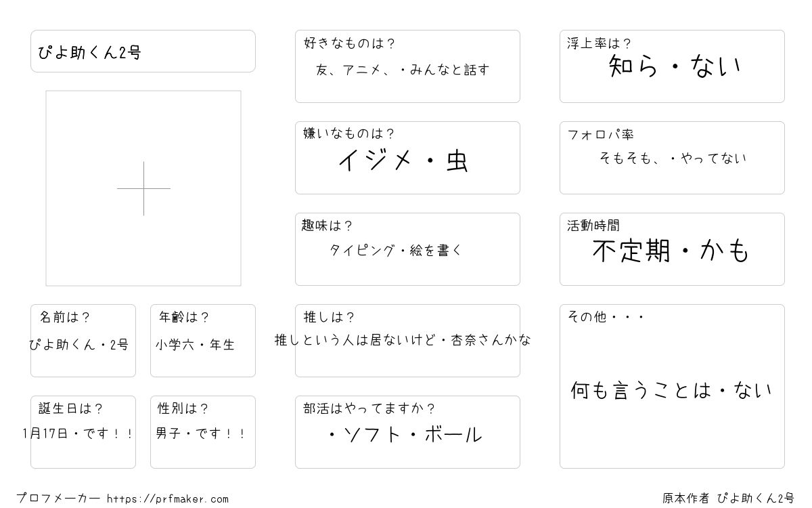The height and width of the screenshot is (508, 812).
Task: Click the plus icon in image placeholder
Action: [143, 188]
